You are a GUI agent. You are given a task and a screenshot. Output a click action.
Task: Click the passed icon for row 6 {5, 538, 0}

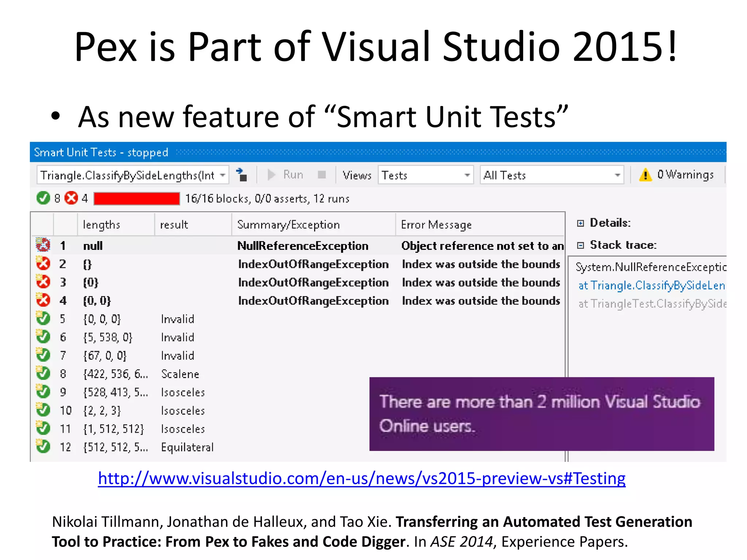coord(43,336)
